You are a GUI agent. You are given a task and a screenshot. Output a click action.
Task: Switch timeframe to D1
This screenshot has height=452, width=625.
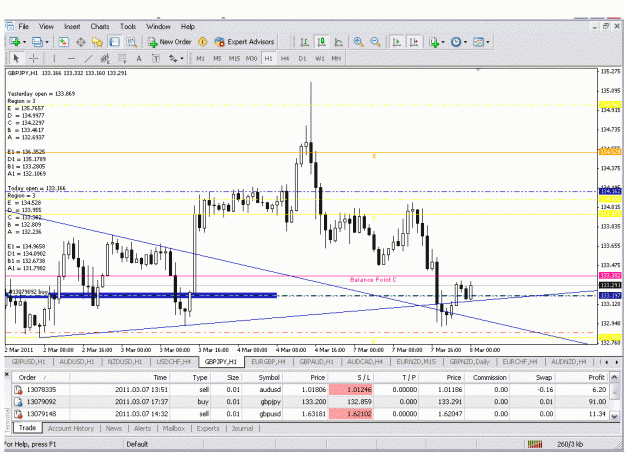tap(302, 59)
